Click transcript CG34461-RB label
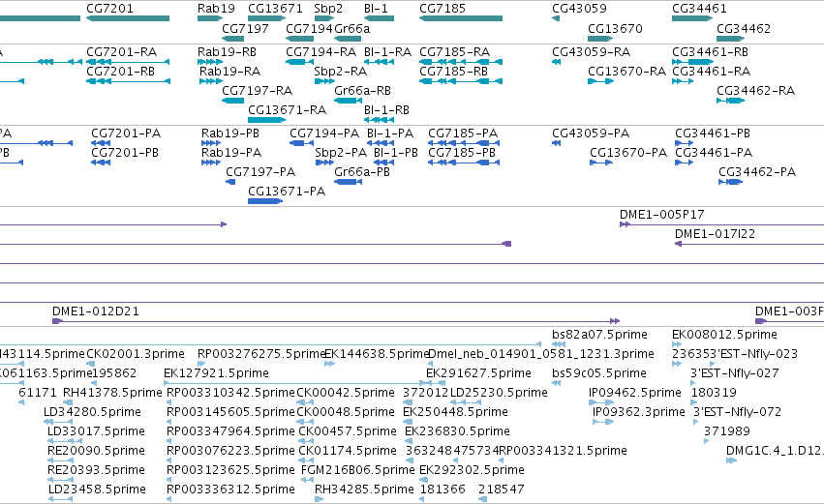 point(711,52)
